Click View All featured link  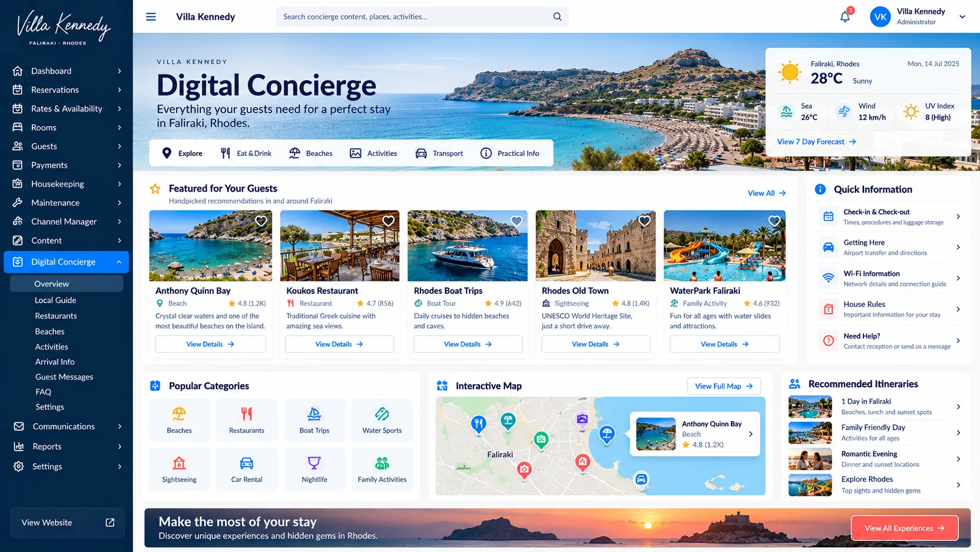pos(767,193)
